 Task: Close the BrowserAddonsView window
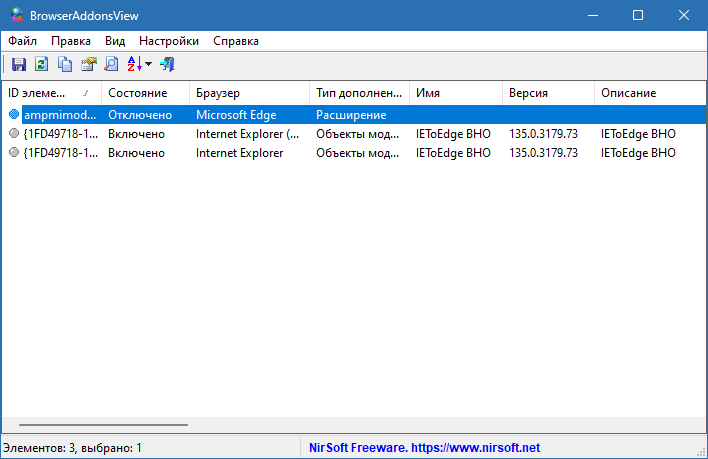[x=684, y=15]
